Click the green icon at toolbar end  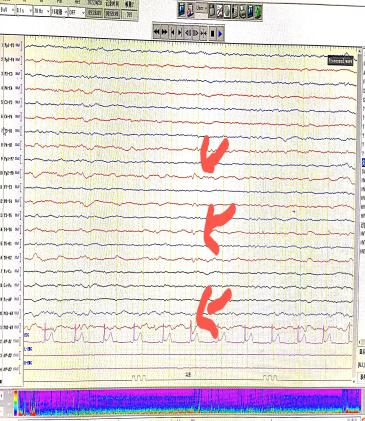pos(258,11)
